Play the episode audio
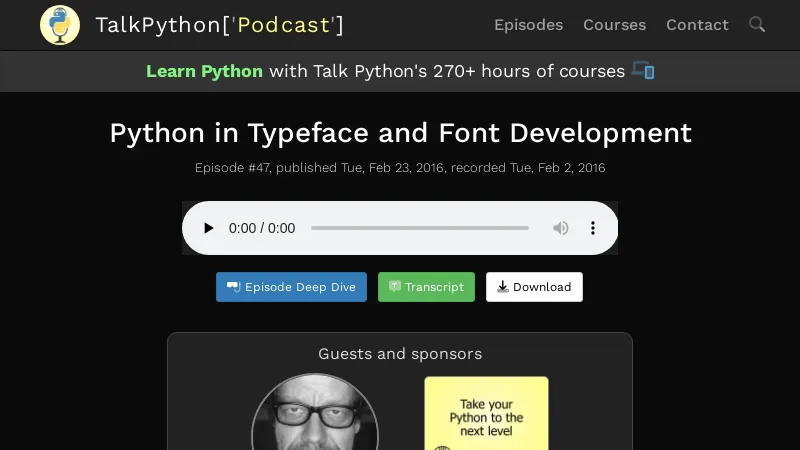This screenshot has height=450, width=800. click(x=208, y=228)
